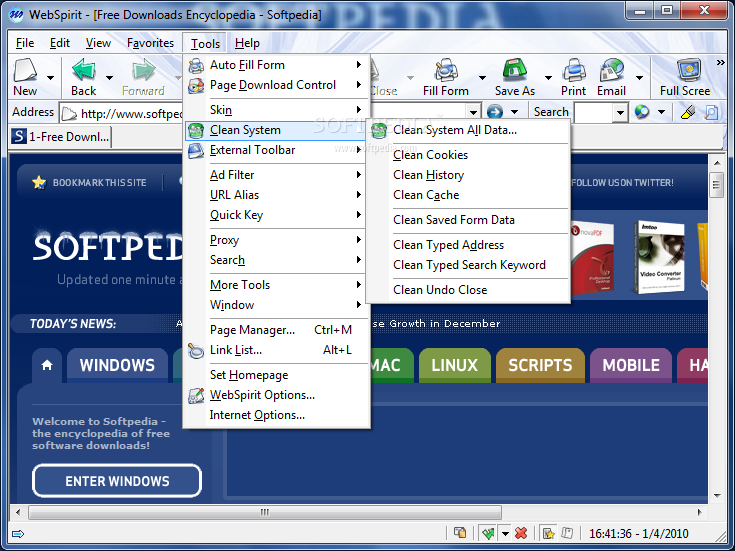Select Clean Cookies
This screenshot has height=551, width=735.
coord(468,155)
